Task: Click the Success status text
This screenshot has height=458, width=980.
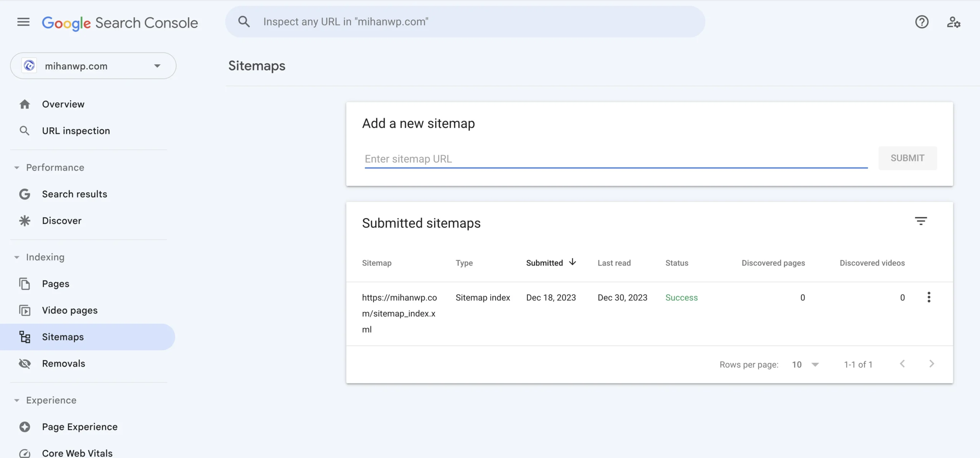Action: [x=681, y=298]
